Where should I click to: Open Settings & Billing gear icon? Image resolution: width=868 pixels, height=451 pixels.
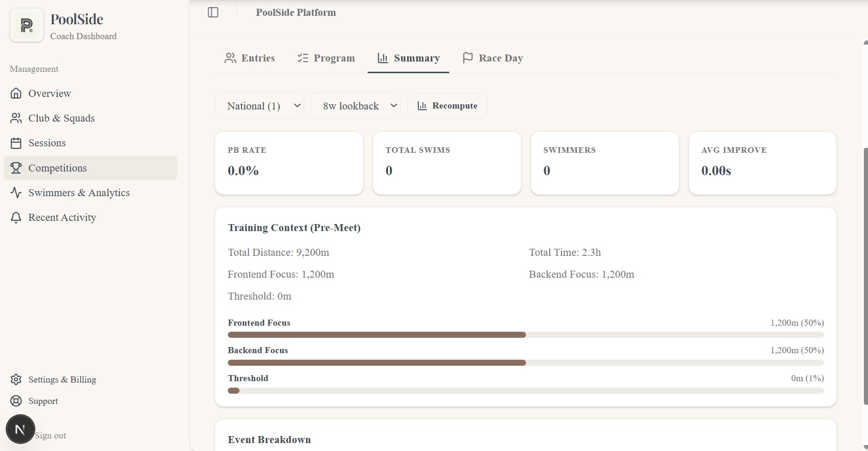click(x=16, y=379)
